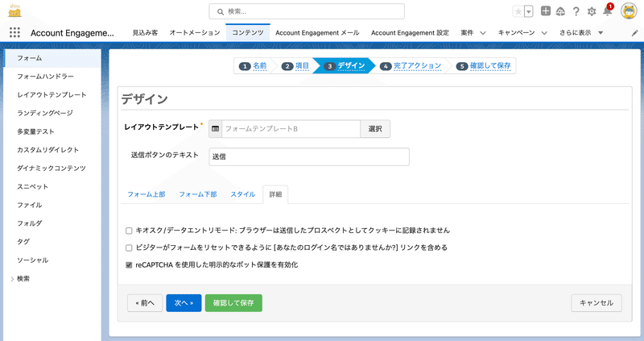Screen dimensions: 644x341
Task: Click the layout template name field
Action: coord(291,129)
